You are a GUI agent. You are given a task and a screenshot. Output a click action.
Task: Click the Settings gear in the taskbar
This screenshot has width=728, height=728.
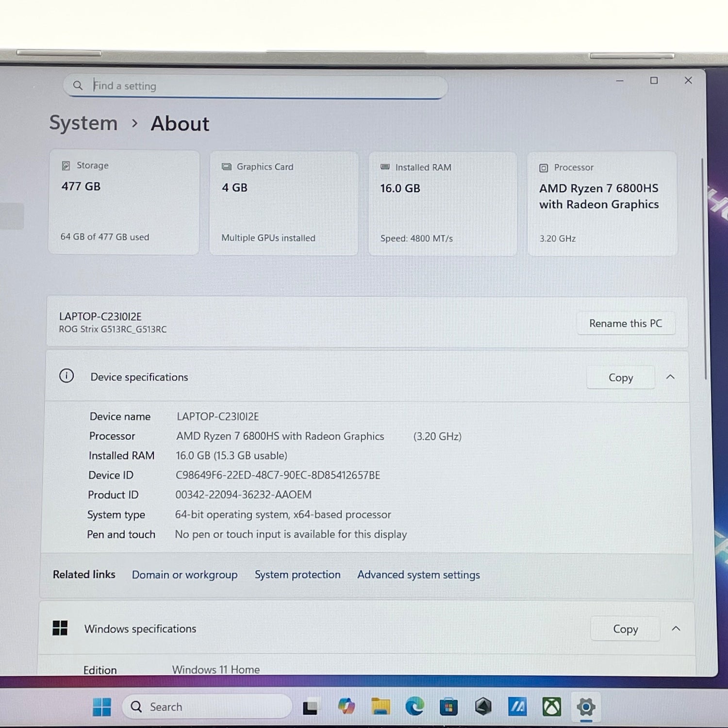tap(586, 707)
